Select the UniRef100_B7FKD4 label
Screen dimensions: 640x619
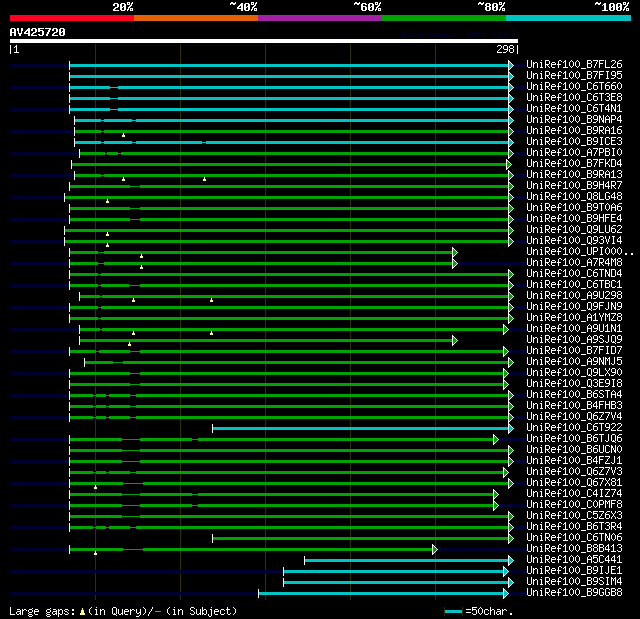point(574,164)
